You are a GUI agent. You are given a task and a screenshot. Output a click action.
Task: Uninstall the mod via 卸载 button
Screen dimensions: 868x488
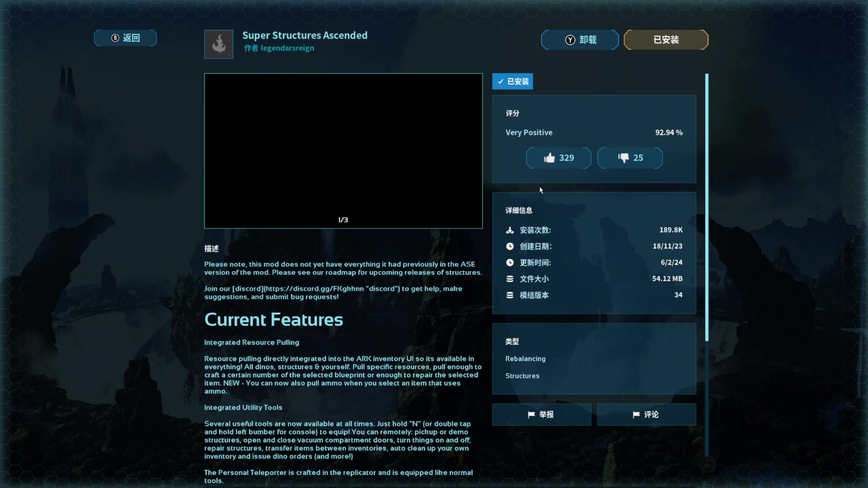point(580,40)
